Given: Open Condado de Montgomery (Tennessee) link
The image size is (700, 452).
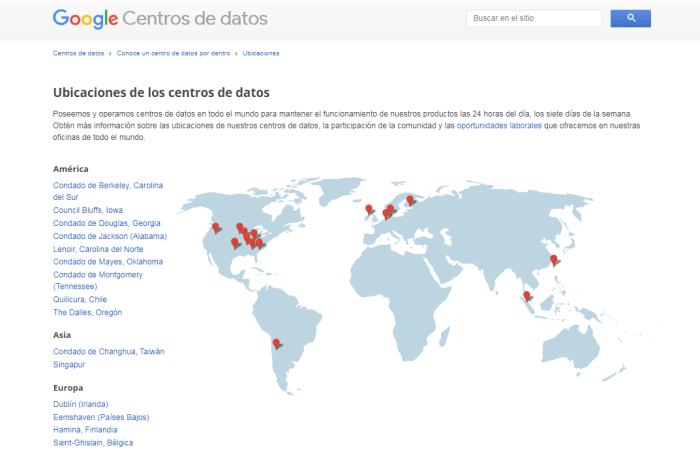Looking at the screenshot, I should click(x=98, y=280).
